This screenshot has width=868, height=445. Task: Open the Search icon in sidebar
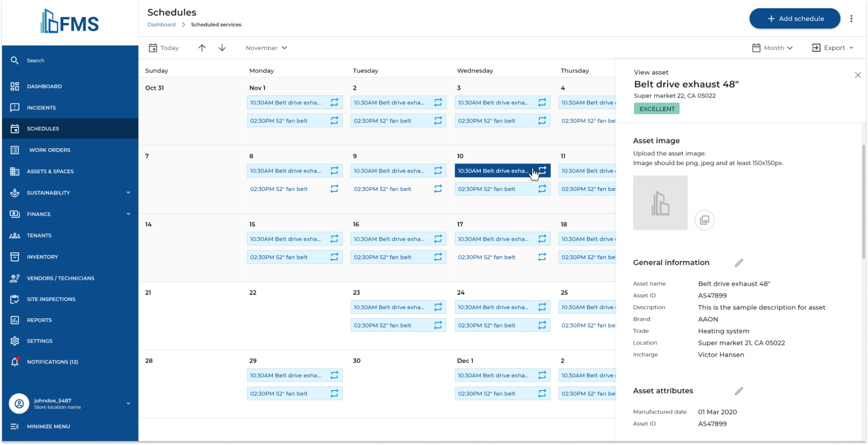[15, 60]
